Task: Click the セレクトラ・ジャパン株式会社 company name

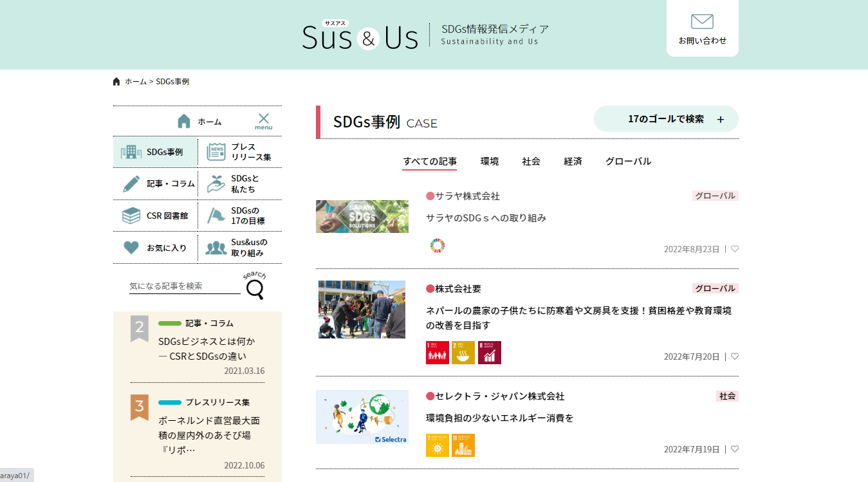Action: click(x=499, y=396)
